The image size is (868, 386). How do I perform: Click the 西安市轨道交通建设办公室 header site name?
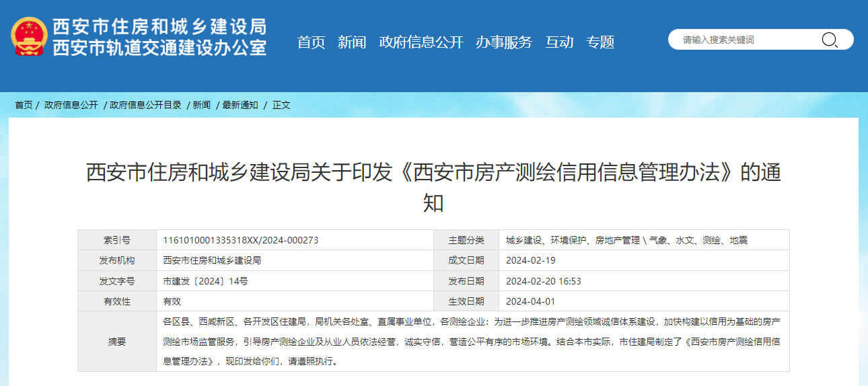(159, 48)
